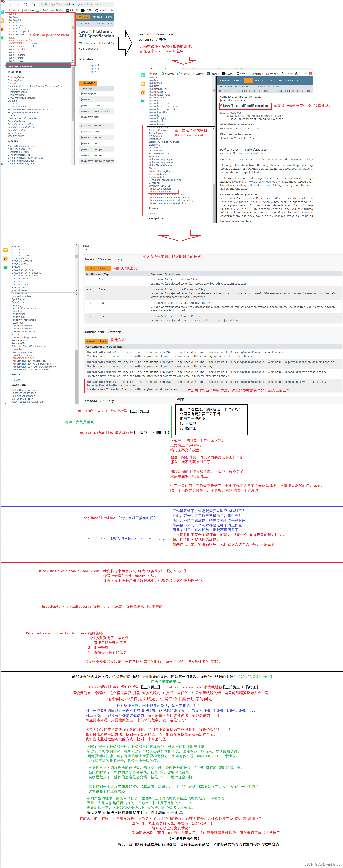This screenshot has width=343, height=868.
Task: Open BlockingDeque under Interfaces
Action: 16,77
